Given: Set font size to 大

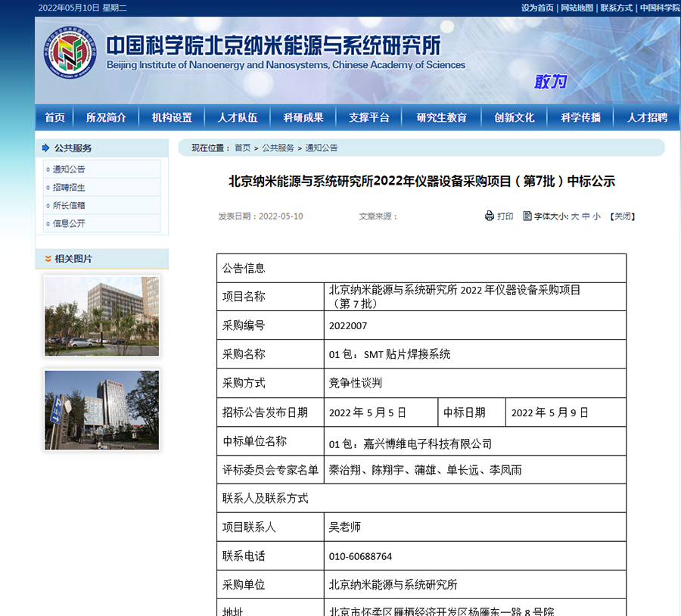Looking at the screenshot, I should (x=574, y=216).
